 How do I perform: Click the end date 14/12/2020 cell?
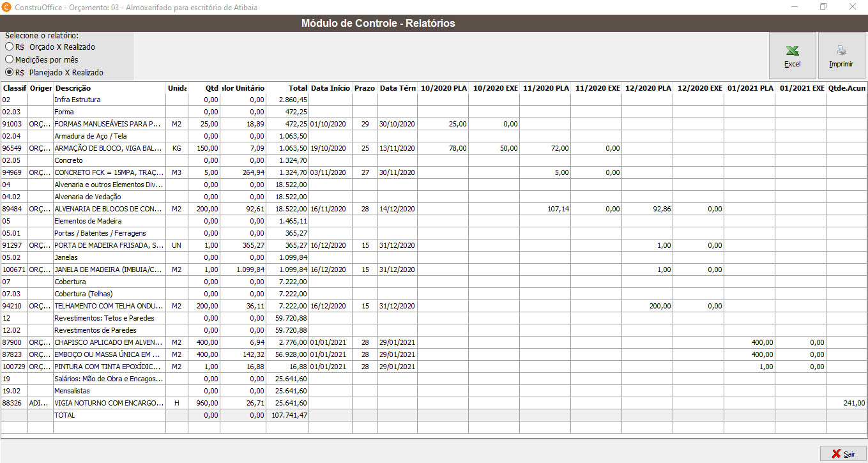tap(397, 209)
